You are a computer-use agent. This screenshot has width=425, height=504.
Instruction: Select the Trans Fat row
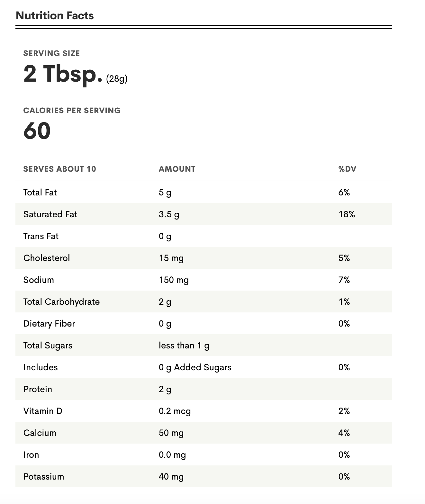pyautogui.click(x=203, y=236)
